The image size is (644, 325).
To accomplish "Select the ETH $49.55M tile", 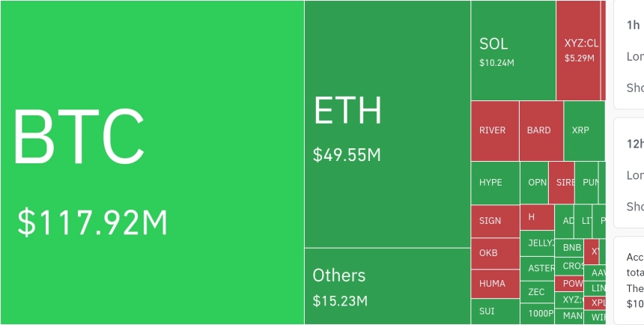I will click(x=387, y=124).
